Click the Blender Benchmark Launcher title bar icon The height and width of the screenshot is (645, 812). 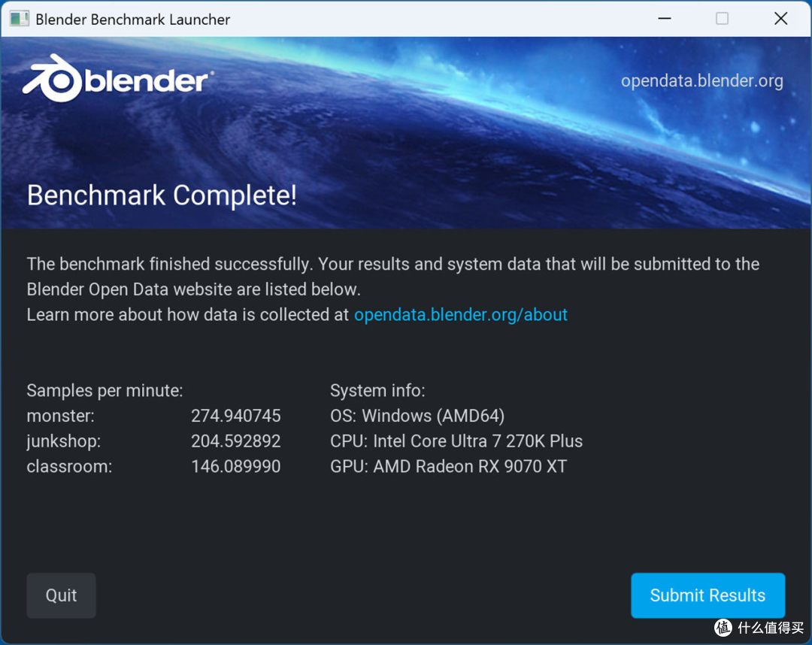pos(19,19)
